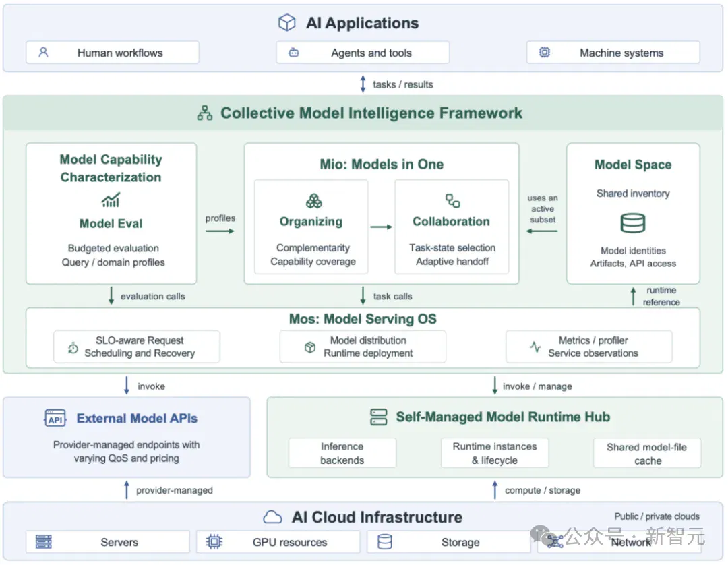Screen dimensions: 728x565
Task: Click the API icon beside External Model APIs
Action: tap(55, 418)
